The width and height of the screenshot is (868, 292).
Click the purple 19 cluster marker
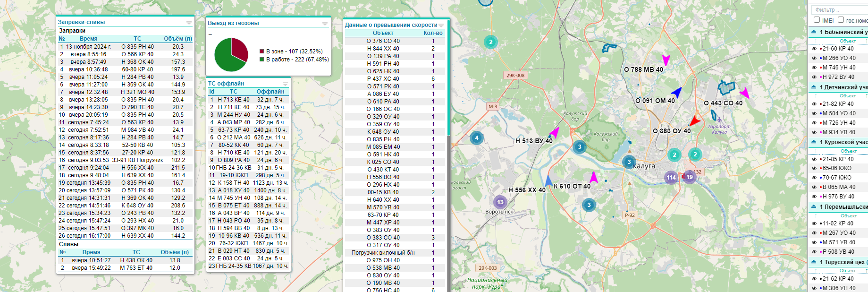690,177
